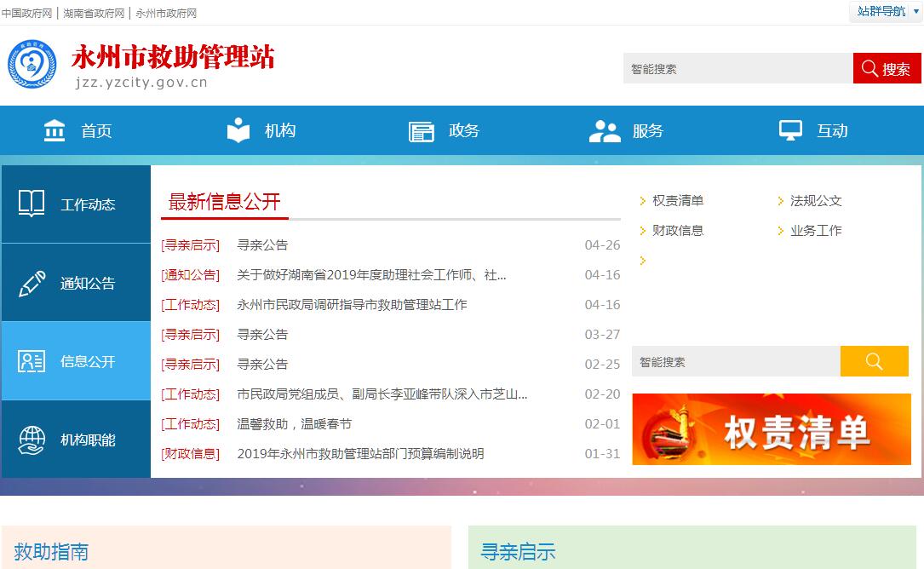
Task: Click the pencil 通知公告 icon
Action: pyautogui.click(x=32, y=284)
